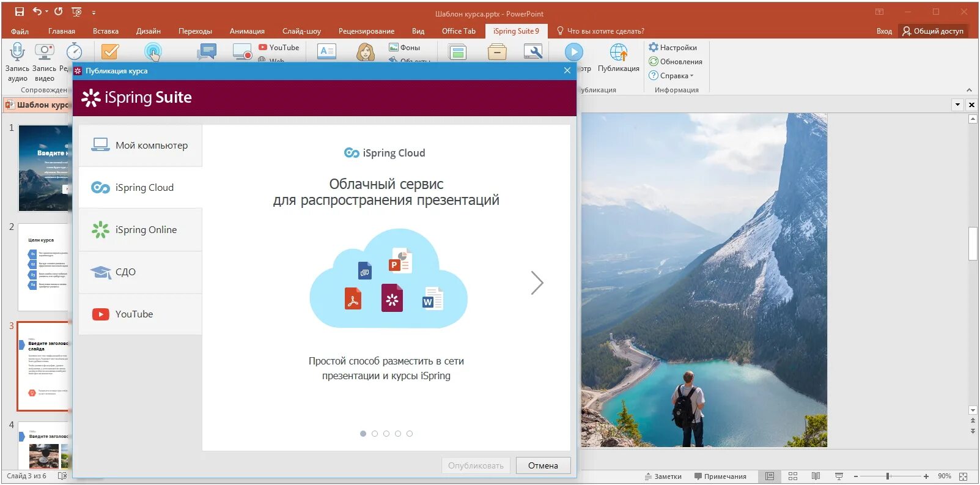The height and width of the screenshot is (485, 980).
Task: Click the interaction touch icon in ribbon
Action: tap(153, 52)
